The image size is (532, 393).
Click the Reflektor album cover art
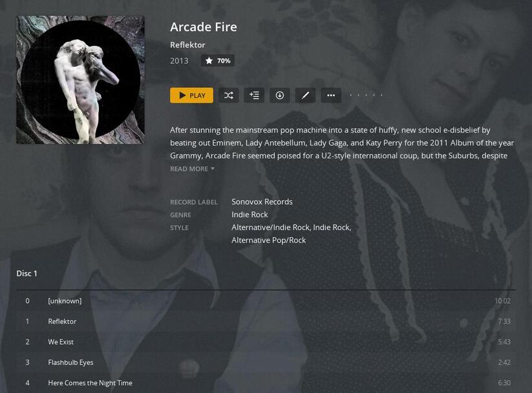[x=80, y=80]
